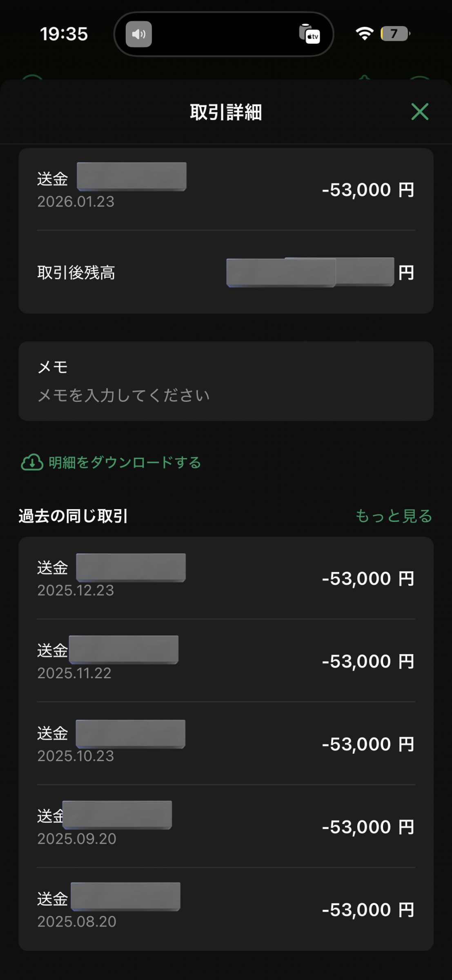The height and width of the screenshot is (980, 452).
Task: Tap the 19:35 clock in status bar
Action: (x=64, y=34)
